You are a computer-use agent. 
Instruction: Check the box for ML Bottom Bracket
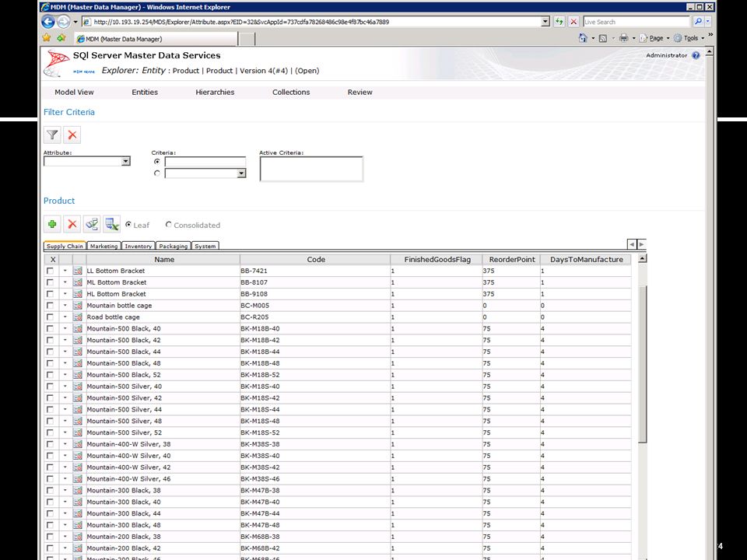50,282
